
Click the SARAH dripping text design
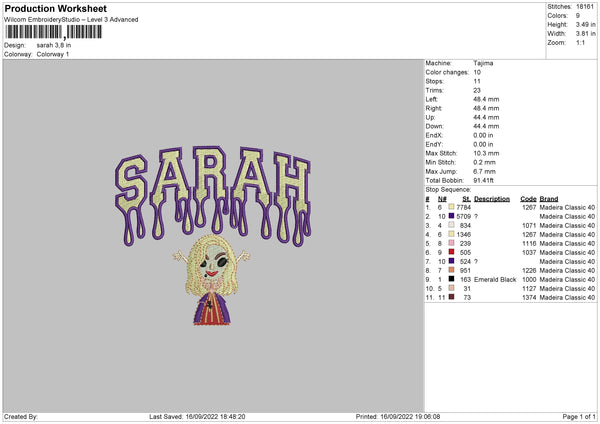(213, 196)
